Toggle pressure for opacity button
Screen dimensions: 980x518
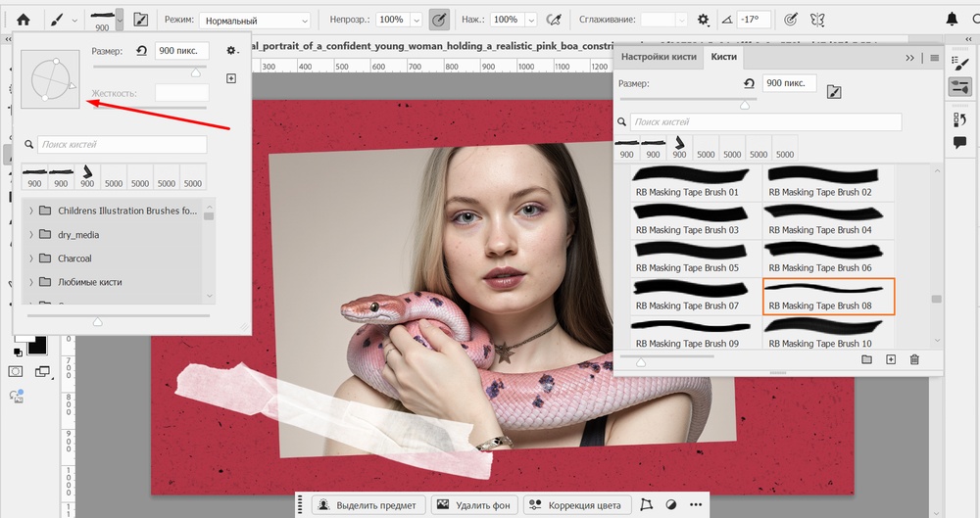pos(440,20)
